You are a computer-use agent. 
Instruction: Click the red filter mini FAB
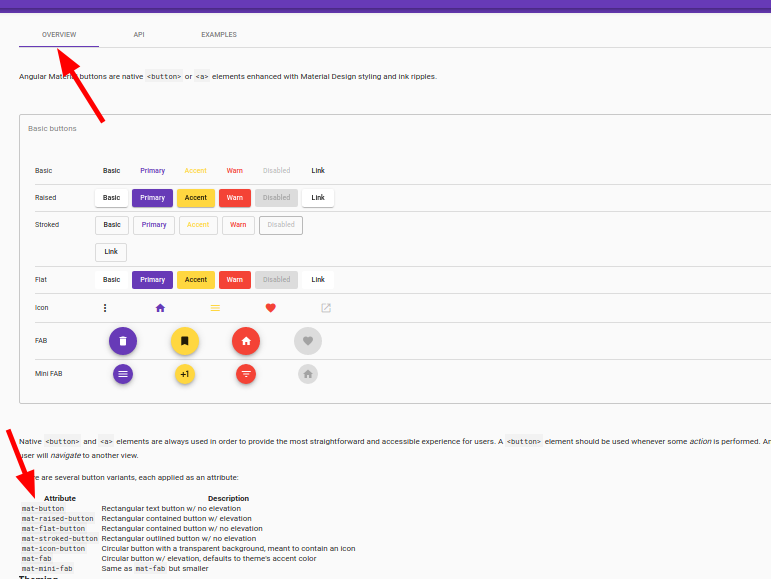pos(246,374)
